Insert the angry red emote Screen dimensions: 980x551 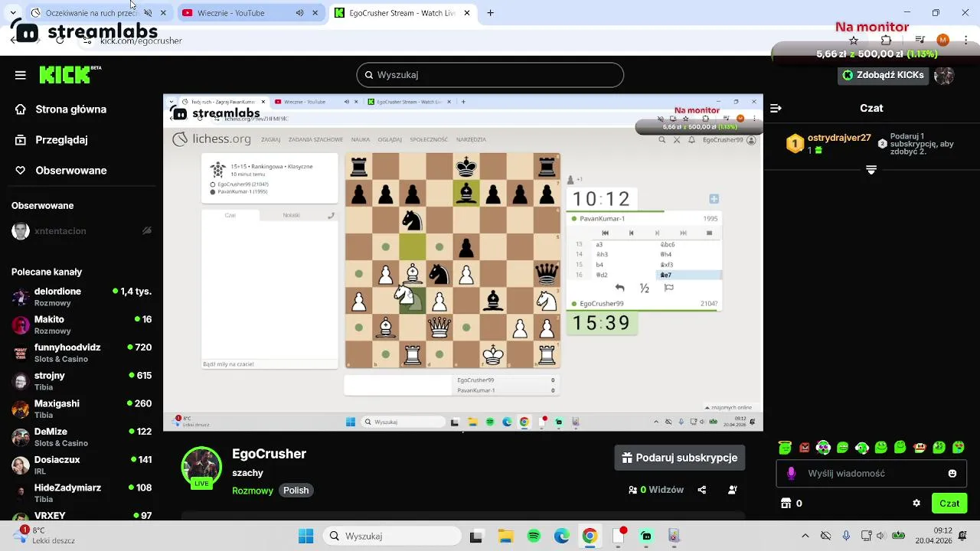point(804,448)
